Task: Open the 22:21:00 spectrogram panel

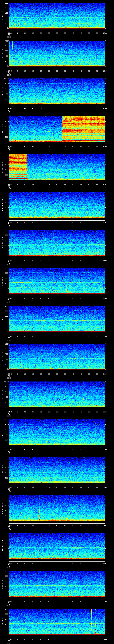Action: tap(57, 280)
